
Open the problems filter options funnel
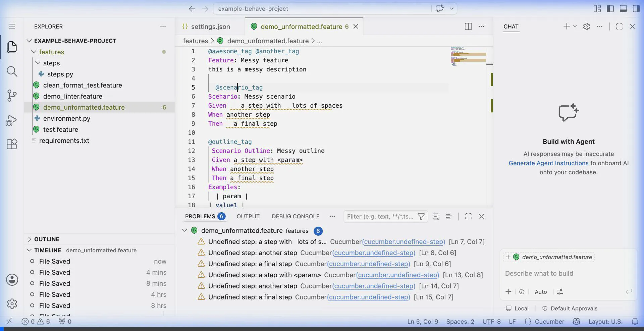click(421, 217)
